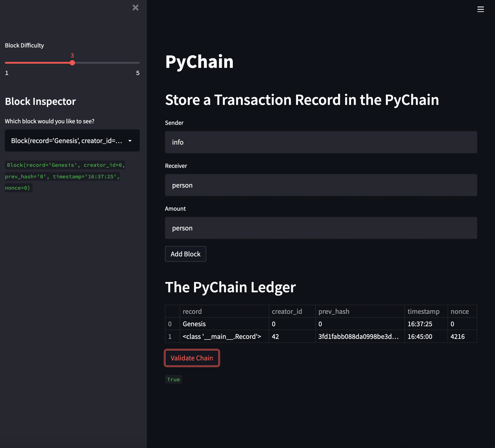Click the True validation result
Viewport: 495px width, 448px height.
point(173,379)
